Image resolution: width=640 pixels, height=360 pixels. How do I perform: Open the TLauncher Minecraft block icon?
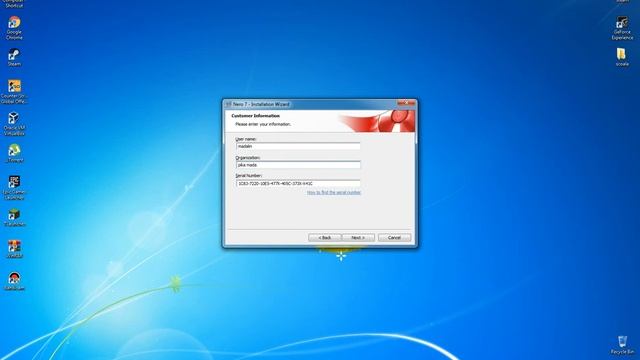14,218
